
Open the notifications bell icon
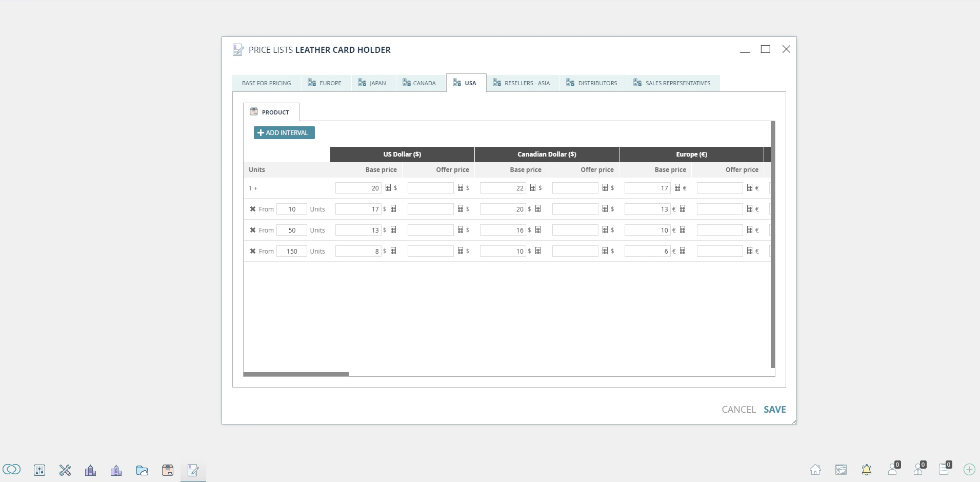pyautogui.click(x=867, y=470)
